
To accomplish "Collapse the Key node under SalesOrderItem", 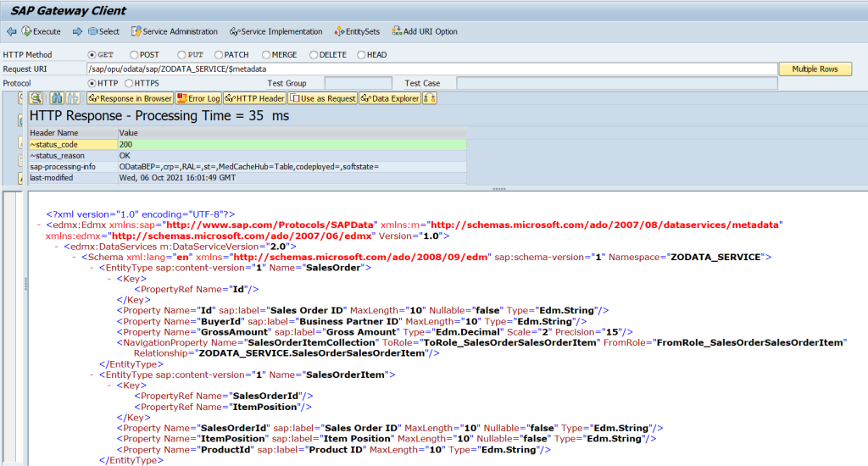I will (x=110, y=386).
